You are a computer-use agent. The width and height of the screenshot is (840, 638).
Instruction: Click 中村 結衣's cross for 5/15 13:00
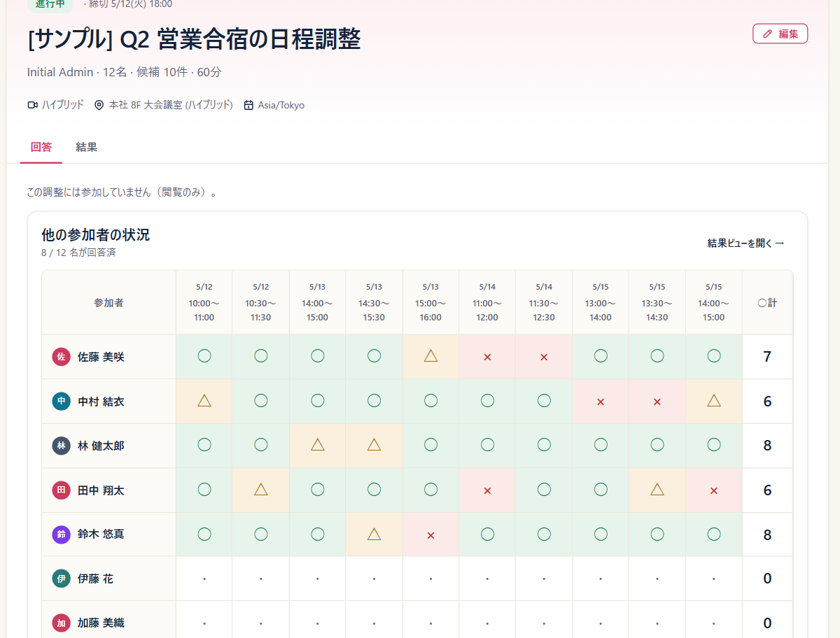pyautogui.click(x=601, y=402)
